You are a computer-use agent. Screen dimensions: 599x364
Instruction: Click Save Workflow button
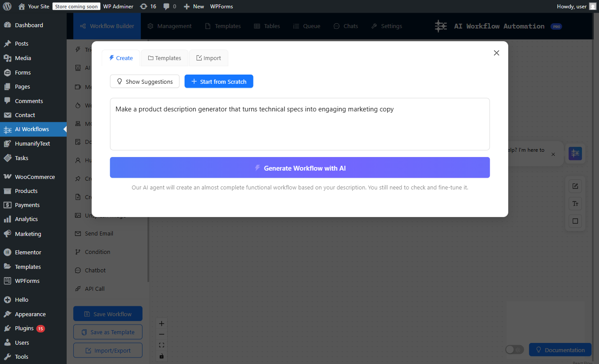tap(108, 314)
